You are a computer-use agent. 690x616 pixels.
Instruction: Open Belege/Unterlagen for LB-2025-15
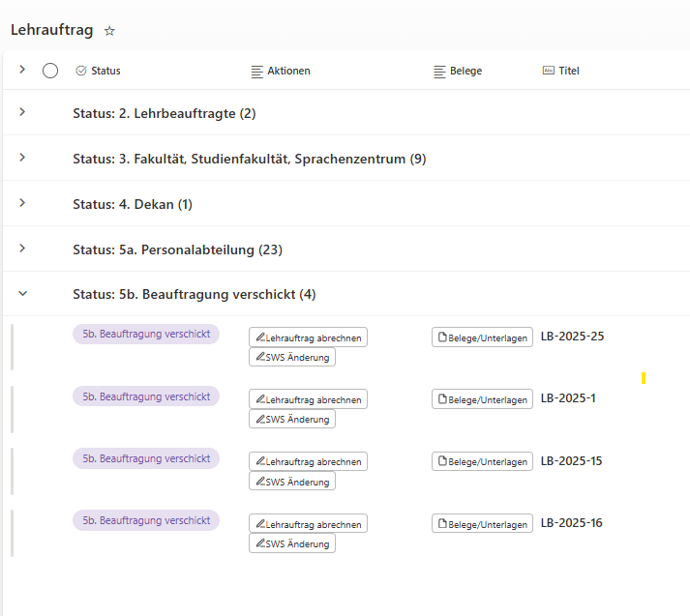click(x=482, y=462)
